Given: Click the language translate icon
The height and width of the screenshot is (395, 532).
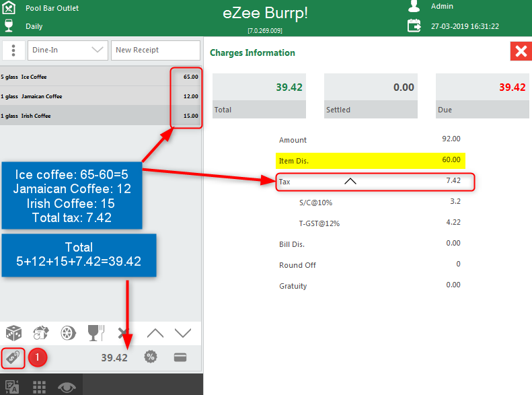Looking at the screenshot, I should (12, 387).
